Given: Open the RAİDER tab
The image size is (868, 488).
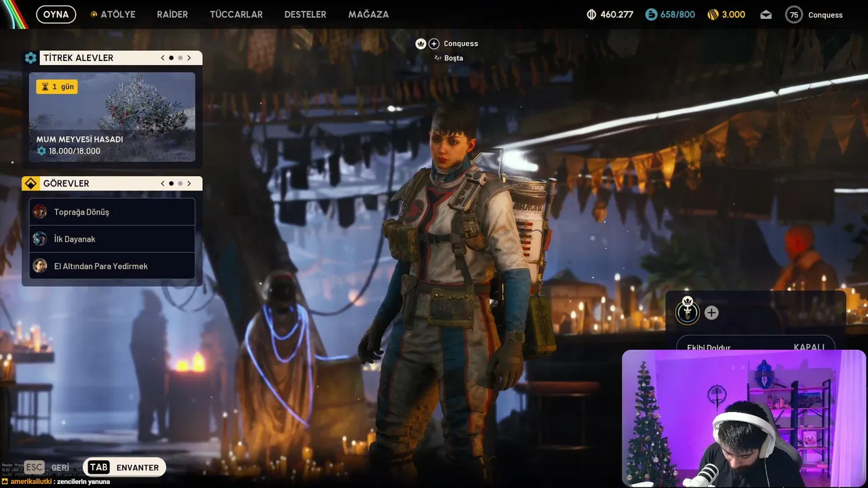Looking at the screenshot, I should tap(172, 14).
